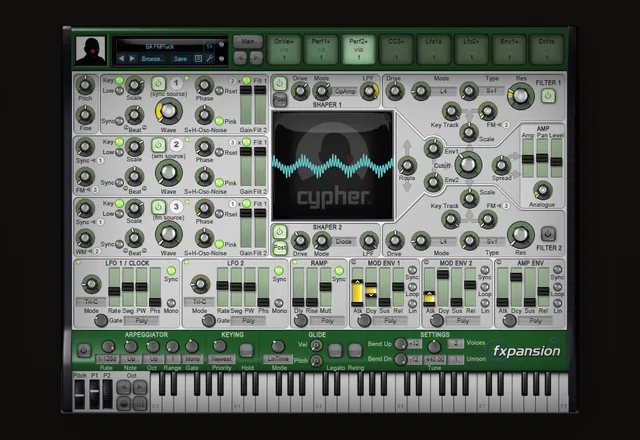This screenshot has width=640, height=440.
Task: Open Arpeggiator Mono gate dropdown
Action: click(x=192, y=359)
